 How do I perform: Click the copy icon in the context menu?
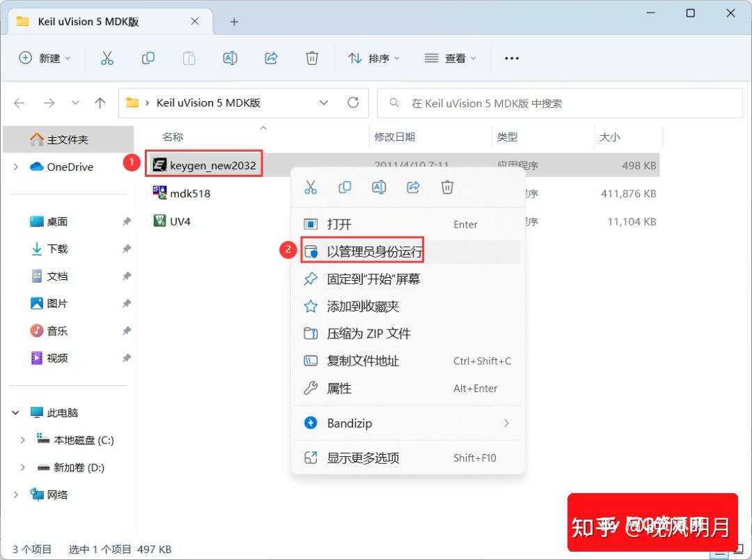click(345, 187)
